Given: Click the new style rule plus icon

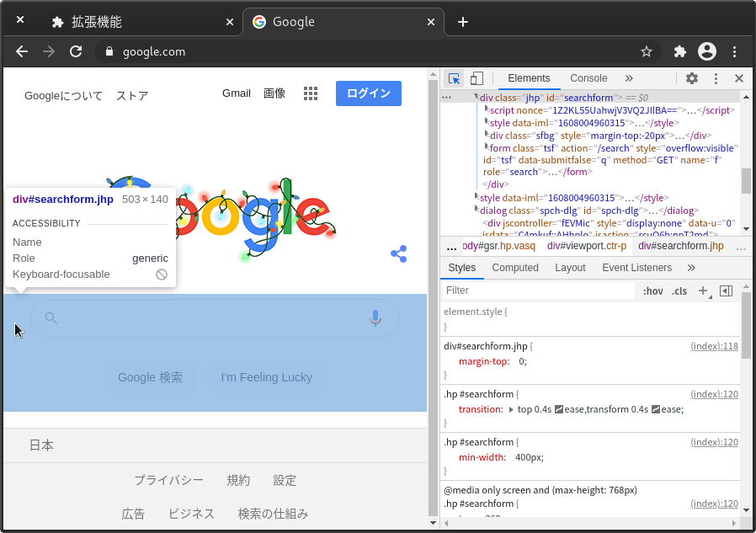Looking at the screenshot, I should coord(704,290).
